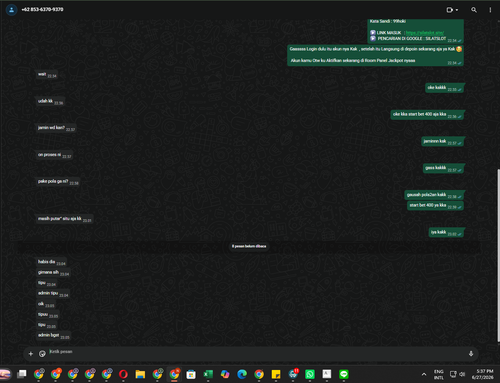Open Task View in the taskbar
Screen dimensions: 500x383
pos(22,374)
